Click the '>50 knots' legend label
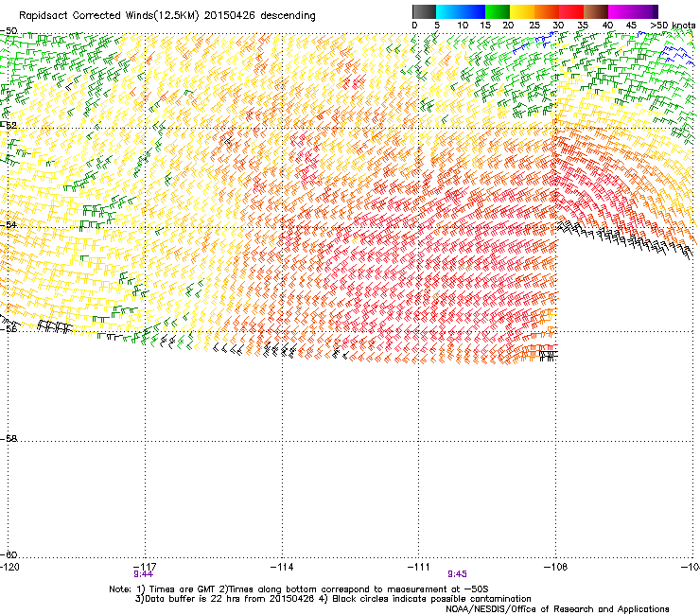Viewport: 700px width, 615px height. tap(673, 26)
